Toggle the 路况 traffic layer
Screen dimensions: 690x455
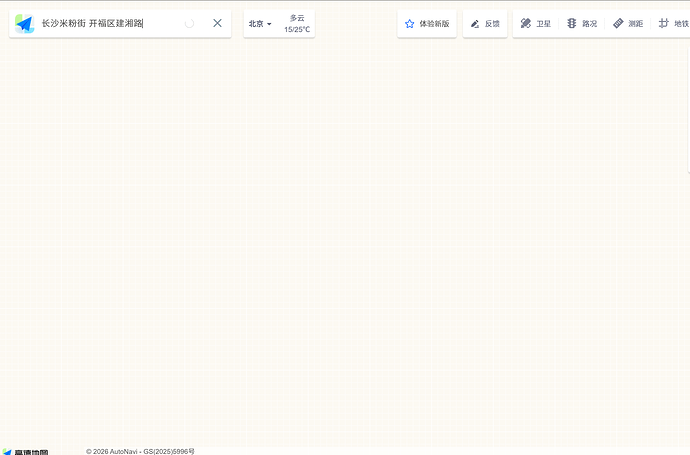pos(582,23)
